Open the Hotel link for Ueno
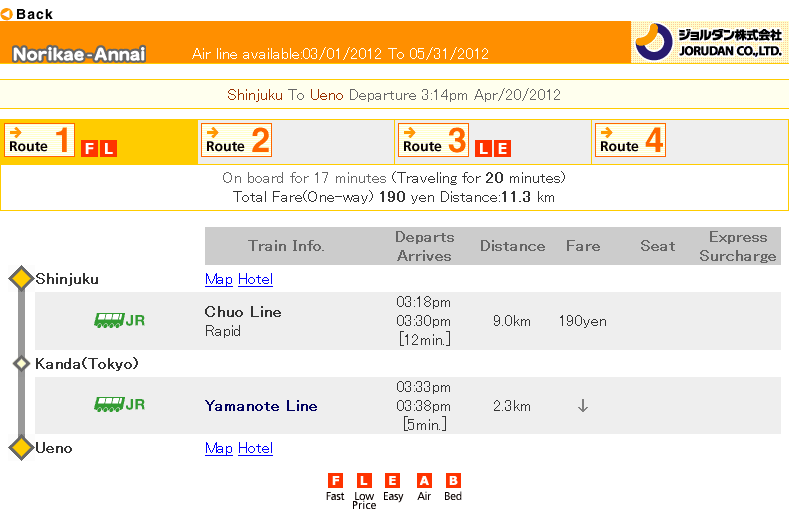 pos(255,448)
